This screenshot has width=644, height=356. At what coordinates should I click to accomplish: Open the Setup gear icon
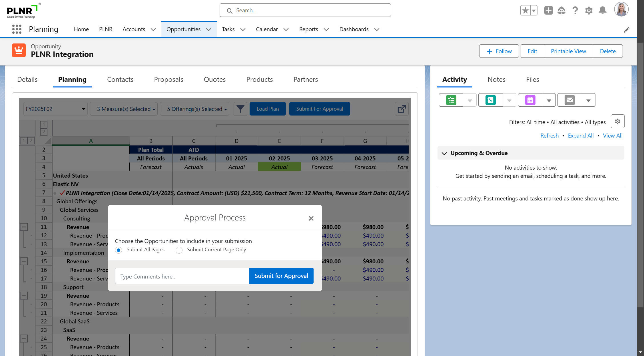[x=589, y=11]
